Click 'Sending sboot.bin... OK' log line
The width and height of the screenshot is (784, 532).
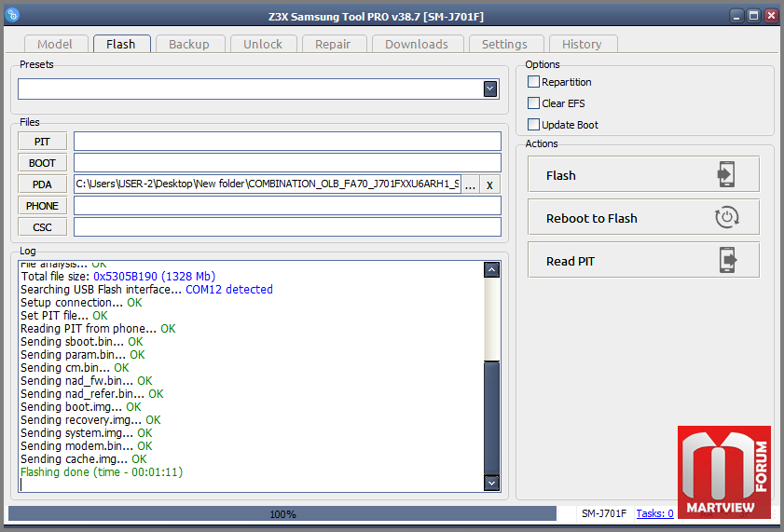coord(81,342)
